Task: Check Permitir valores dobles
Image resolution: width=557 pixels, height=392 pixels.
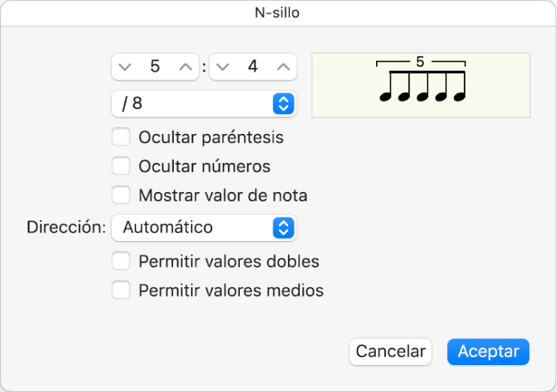Action: point(121,262)
